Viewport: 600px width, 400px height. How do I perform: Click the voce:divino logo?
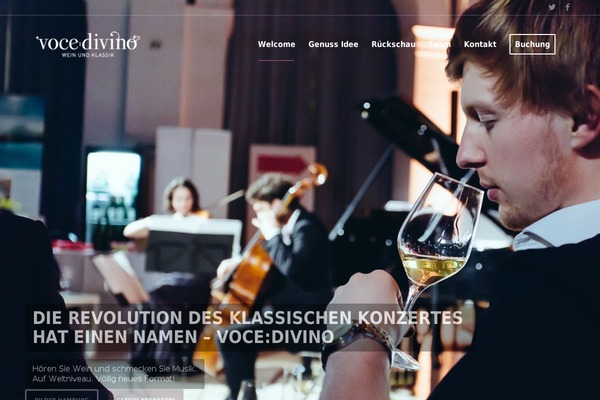(88, 45)
